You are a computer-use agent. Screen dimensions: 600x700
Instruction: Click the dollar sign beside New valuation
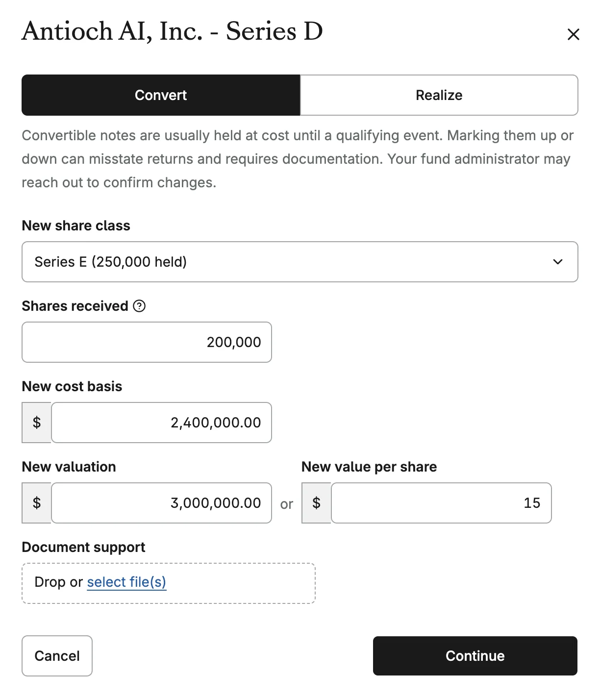tap(36, 503)
